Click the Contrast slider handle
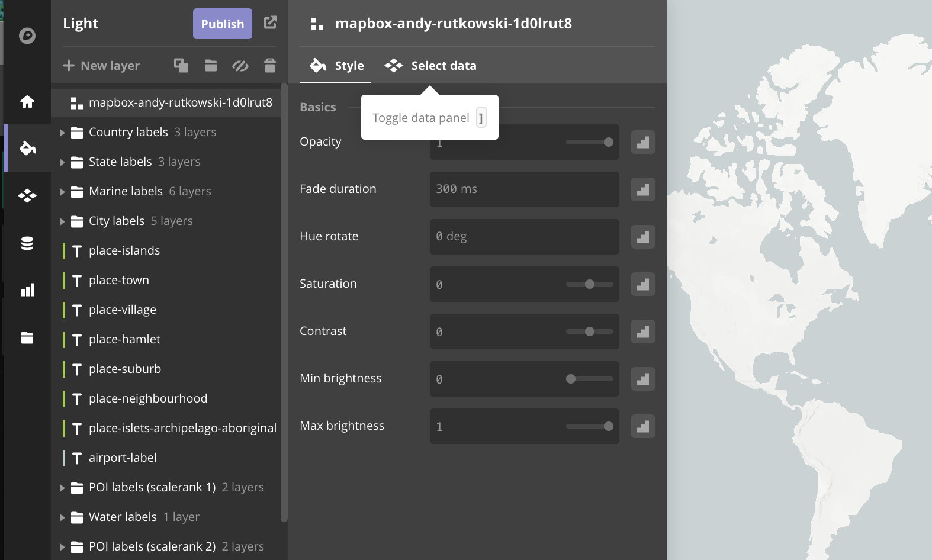Screen dimensions: 932x560 590,332
